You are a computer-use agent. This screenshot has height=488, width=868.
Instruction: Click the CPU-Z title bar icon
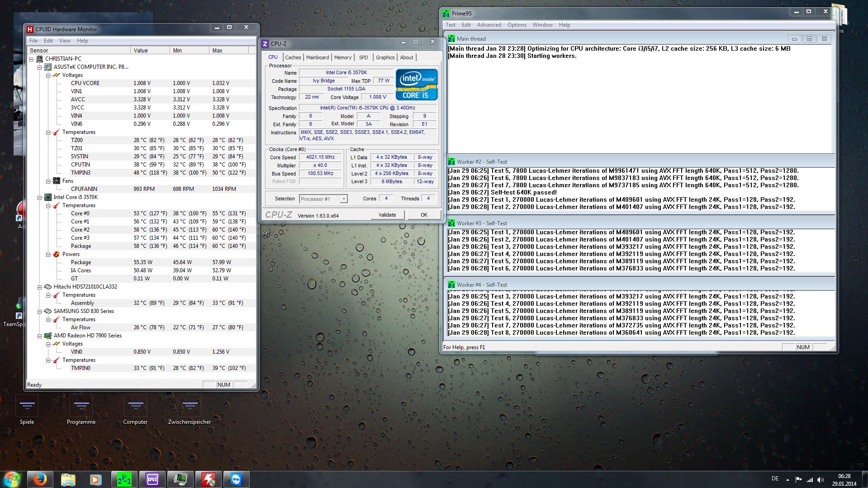pos(265,43)
